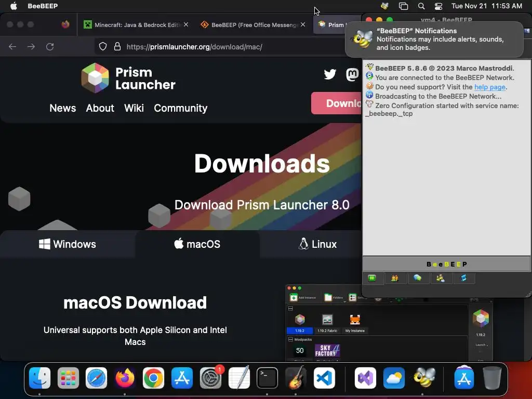Go forward in the browser
532x399 pixels.
[31, 47]
